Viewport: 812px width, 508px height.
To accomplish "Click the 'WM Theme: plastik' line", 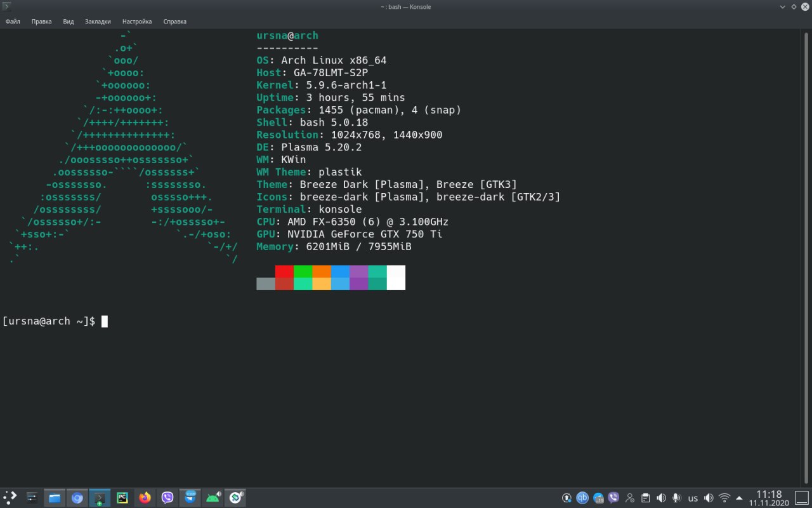I will pyautogui.click(x=309, y=172).
